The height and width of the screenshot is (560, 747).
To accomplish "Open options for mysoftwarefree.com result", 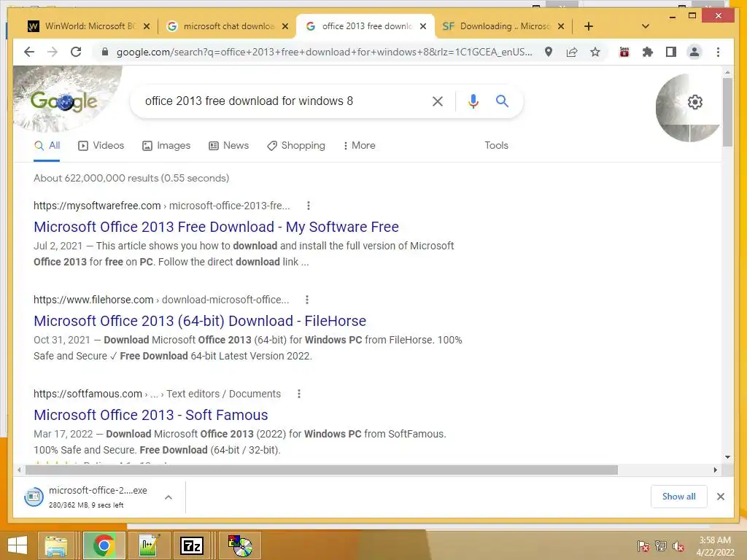I will [309, 205].
